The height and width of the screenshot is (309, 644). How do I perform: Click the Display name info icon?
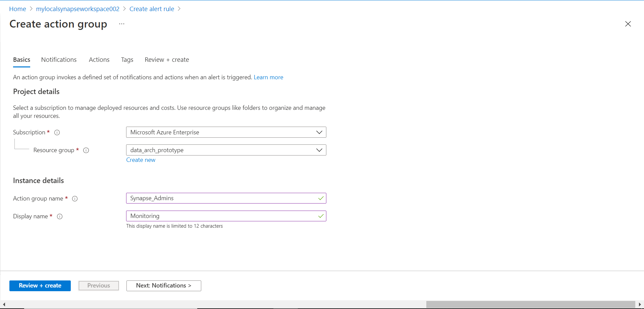tap(60, 216)
